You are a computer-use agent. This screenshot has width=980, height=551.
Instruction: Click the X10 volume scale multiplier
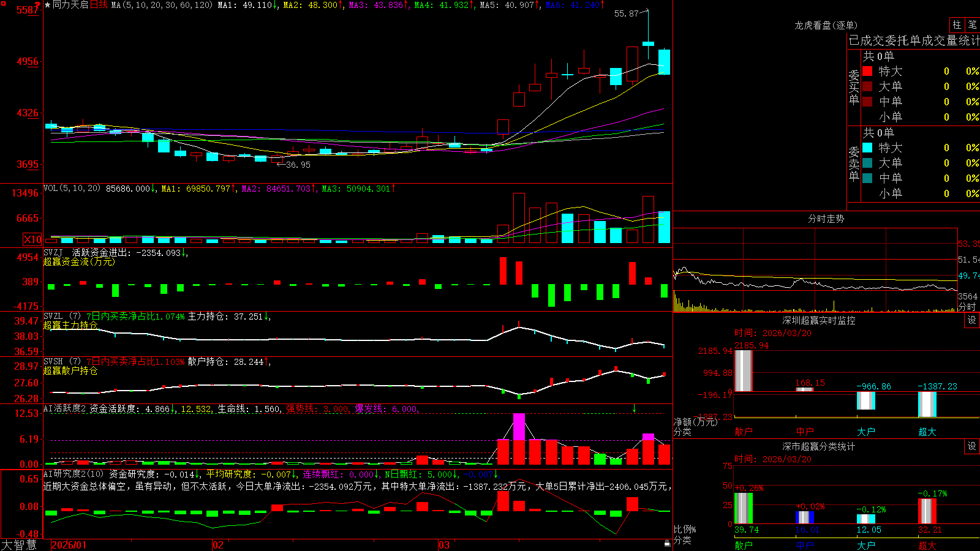[32, 239]
